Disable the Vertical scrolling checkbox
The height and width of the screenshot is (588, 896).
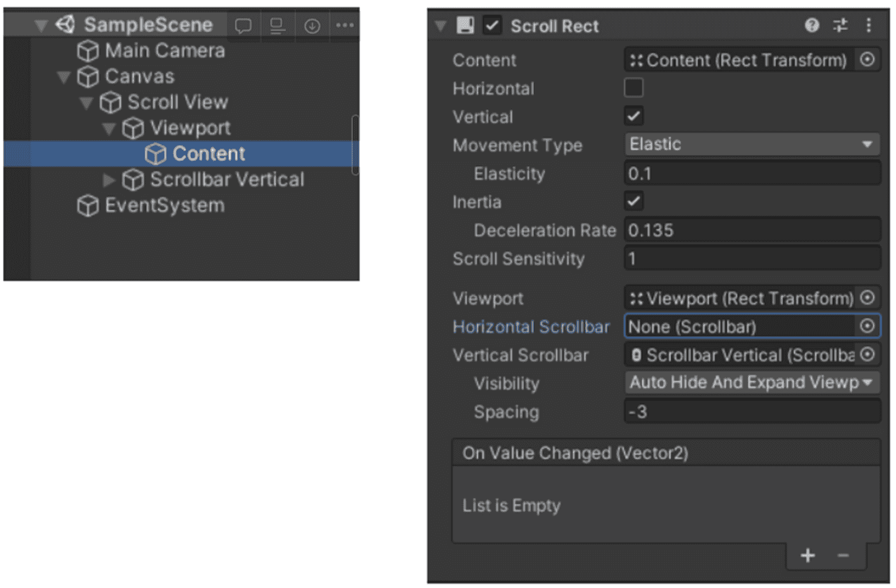pos(634,117)
